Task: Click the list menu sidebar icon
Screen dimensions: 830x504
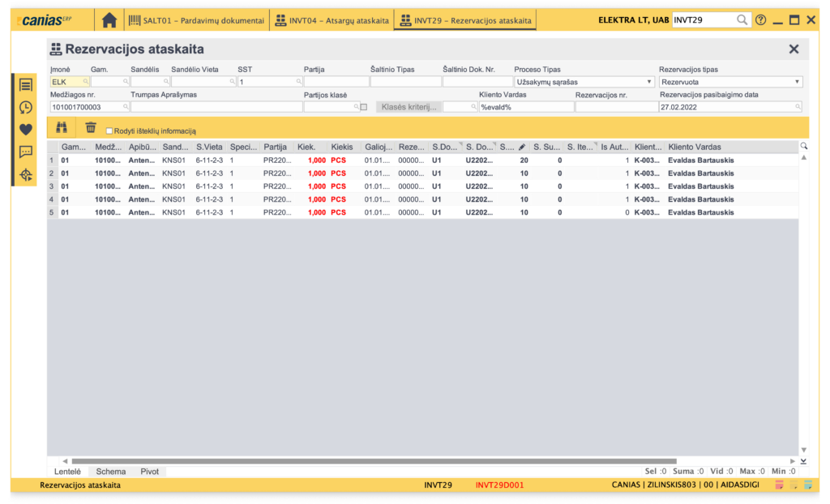Action: [26, 85]
